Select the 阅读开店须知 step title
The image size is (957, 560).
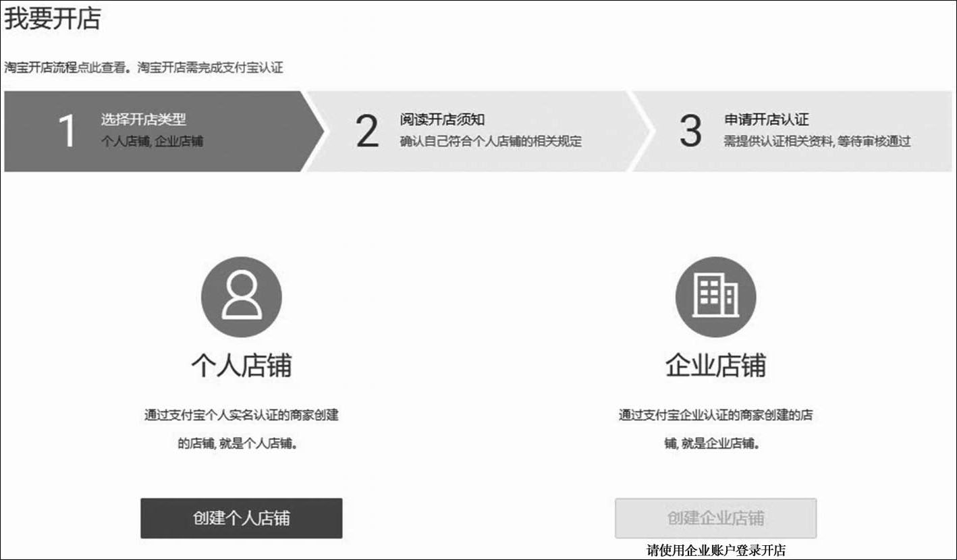tap(442, 119)
